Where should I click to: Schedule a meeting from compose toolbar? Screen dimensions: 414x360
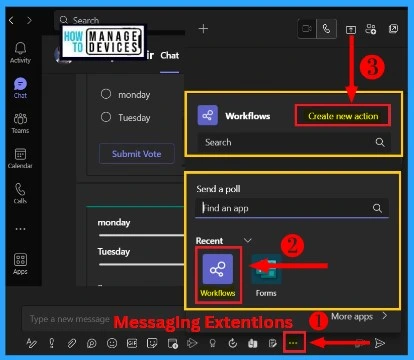tap(172, 343)
